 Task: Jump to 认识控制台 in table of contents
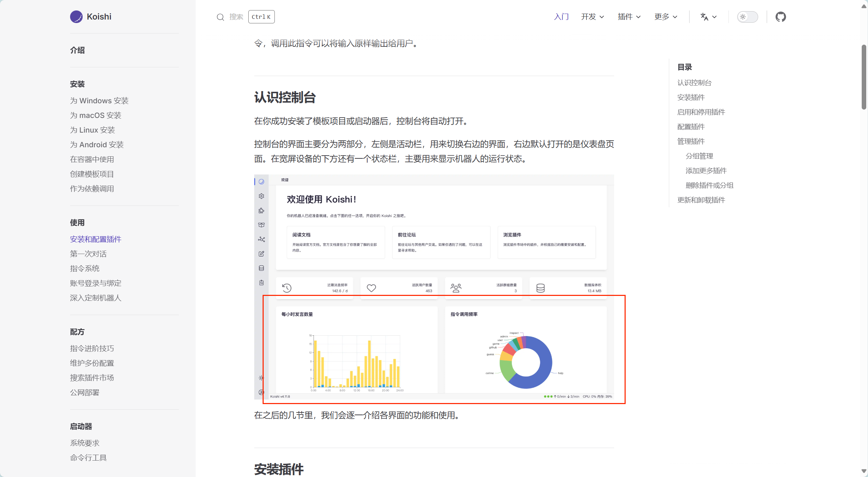pyautogui.click(x=694, y=83)
